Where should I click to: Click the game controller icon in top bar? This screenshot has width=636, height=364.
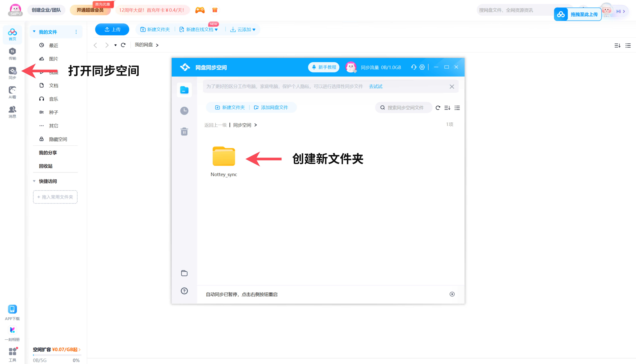point(200,10)
